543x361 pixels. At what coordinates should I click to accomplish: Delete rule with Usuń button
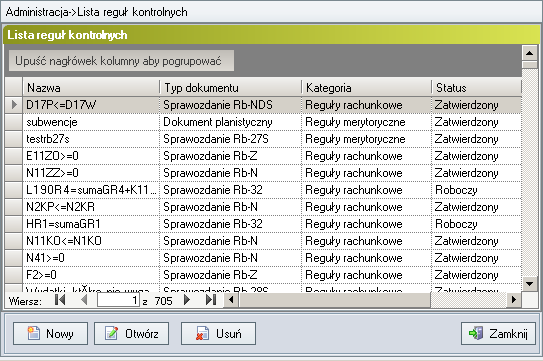(218, 333)
